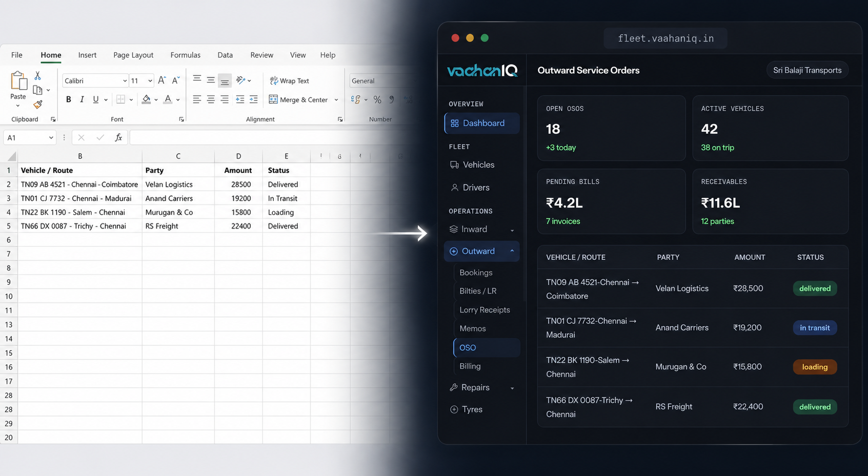The width and height of the screenshot is (868, 476).
Task: Open the Alignment group dialog launcher
Action: (x=340, y=119)
